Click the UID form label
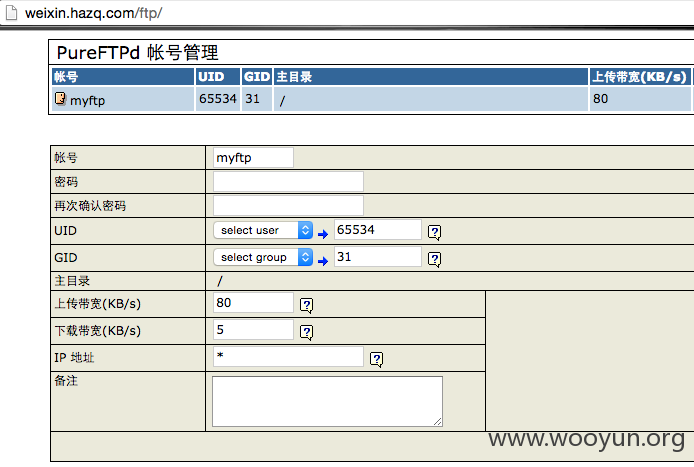The width and height of the screenshot is (694, 467). [x=66, y=231]
